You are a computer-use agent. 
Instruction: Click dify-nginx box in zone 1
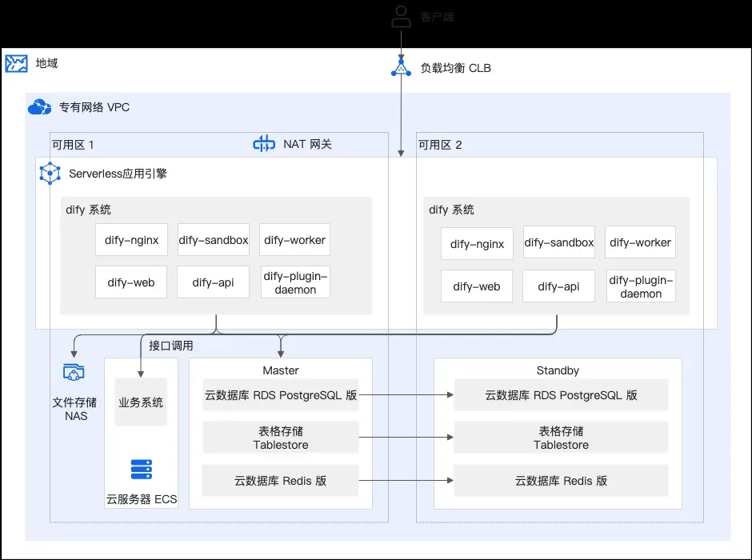131,240
